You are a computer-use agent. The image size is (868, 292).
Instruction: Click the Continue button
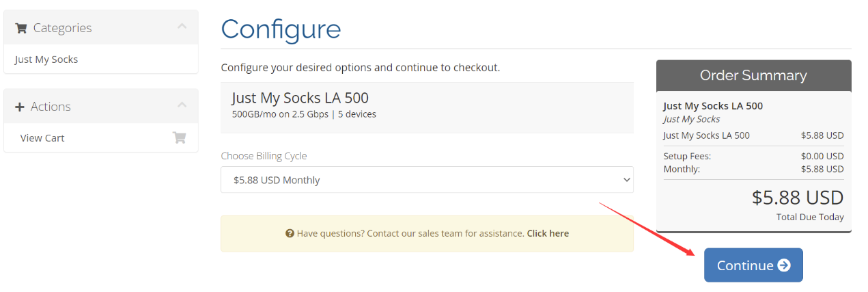coord(753,265)
